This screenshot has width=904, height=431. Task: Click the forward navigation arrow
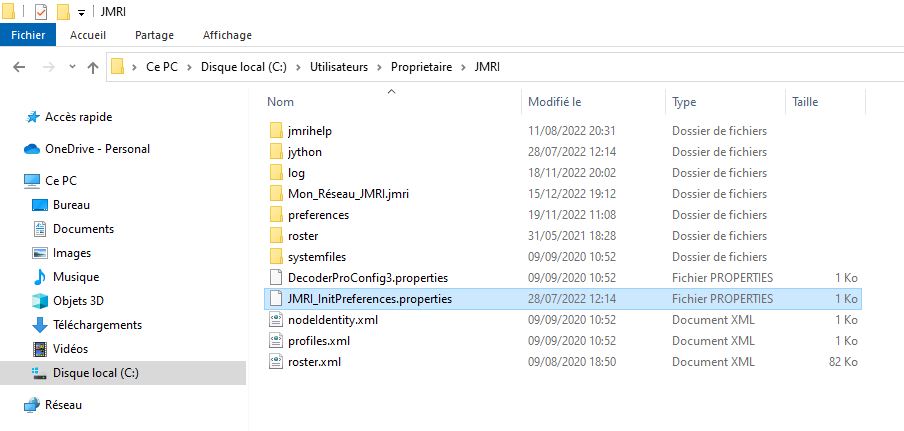tap(49, 67)
